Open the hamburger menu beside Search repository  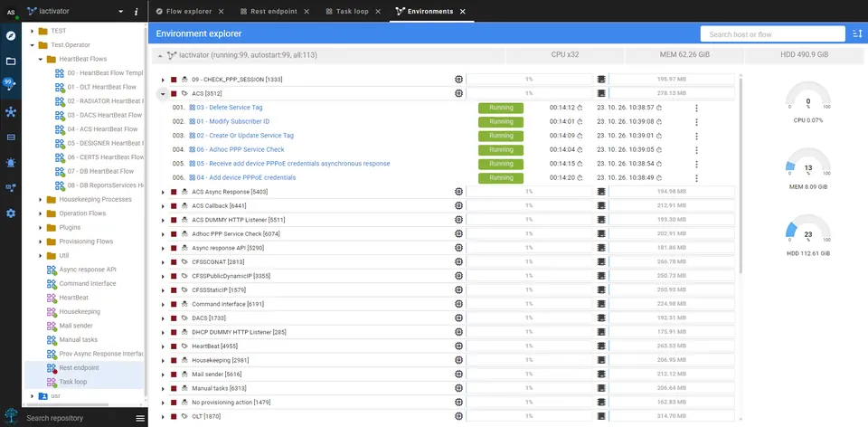tap(140, 418)
